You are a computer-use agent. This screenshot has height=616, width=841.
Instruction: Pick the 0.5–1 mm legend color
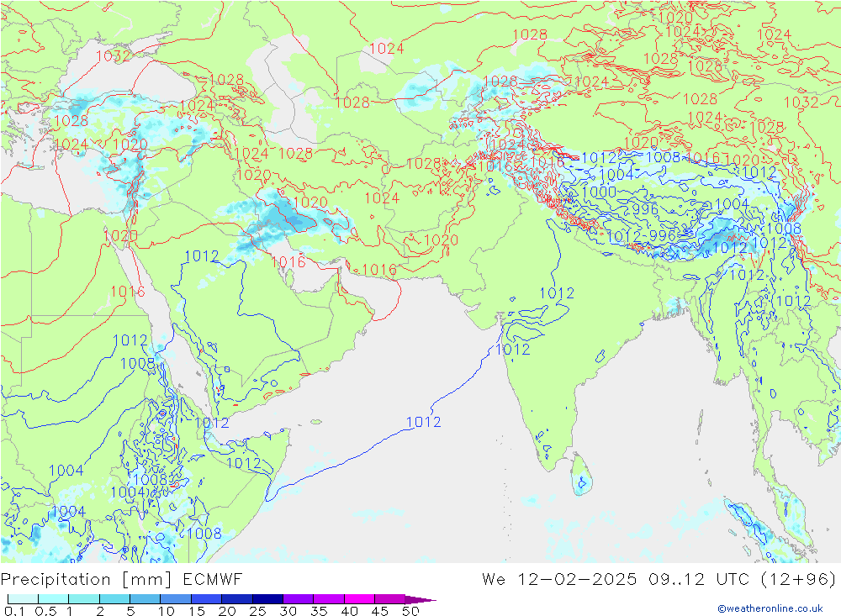point(54,599)
